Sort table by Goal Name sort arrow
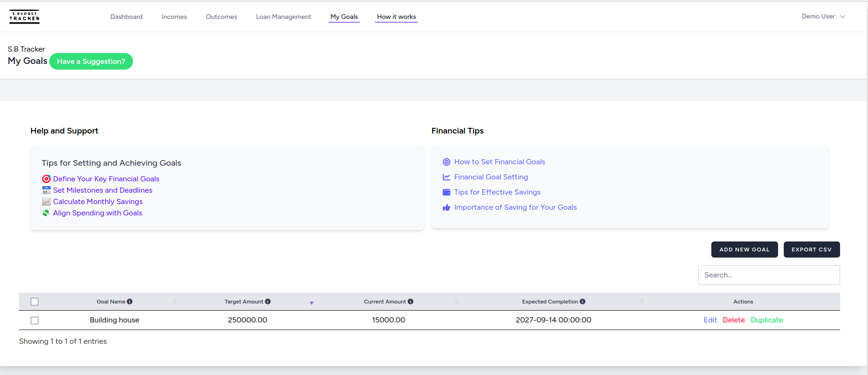 174,302
